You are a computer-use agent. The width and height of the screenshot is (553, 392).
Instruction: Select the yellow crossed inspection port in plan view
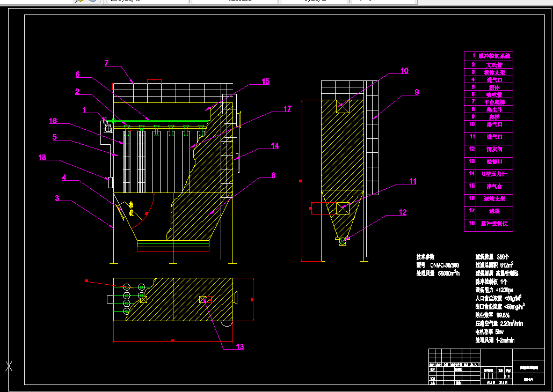[203, 300]
